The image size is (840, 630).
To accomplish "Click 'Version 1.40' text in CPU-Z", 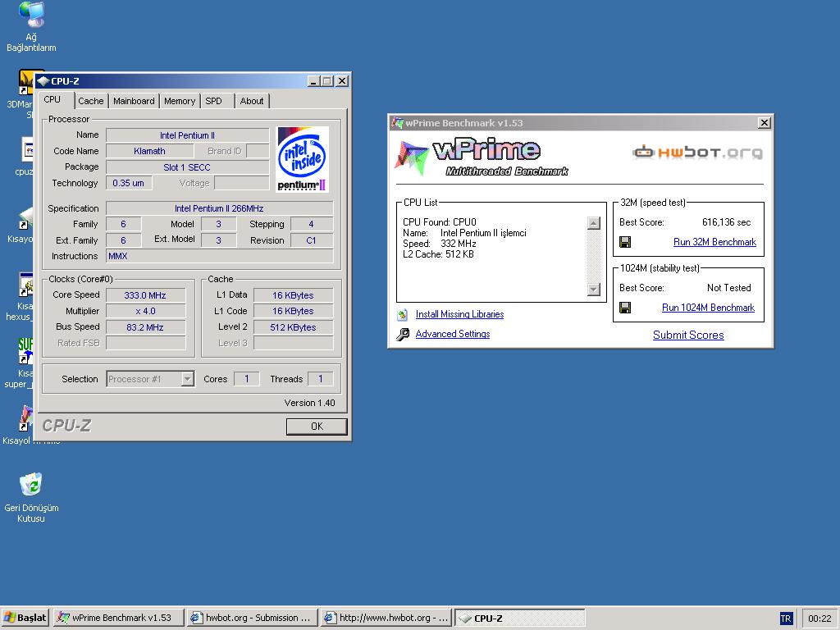I will [x=309, y=403].
